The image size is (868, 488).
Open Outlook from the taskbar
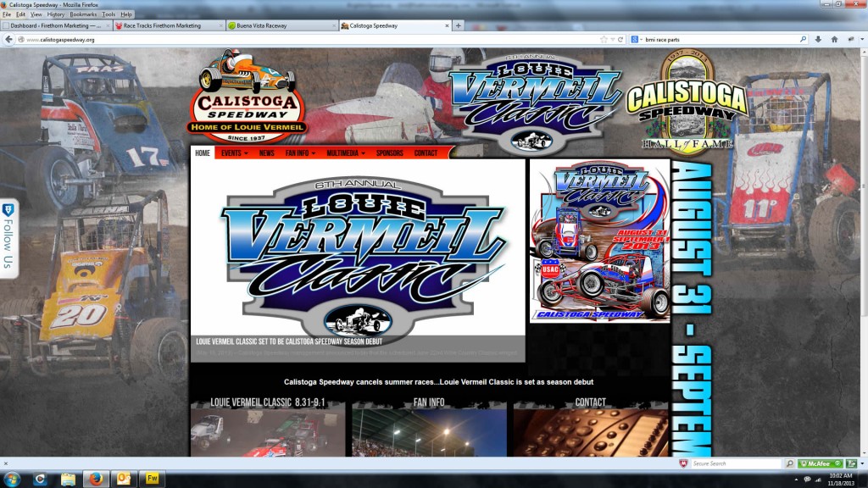(x=124, y=479)
